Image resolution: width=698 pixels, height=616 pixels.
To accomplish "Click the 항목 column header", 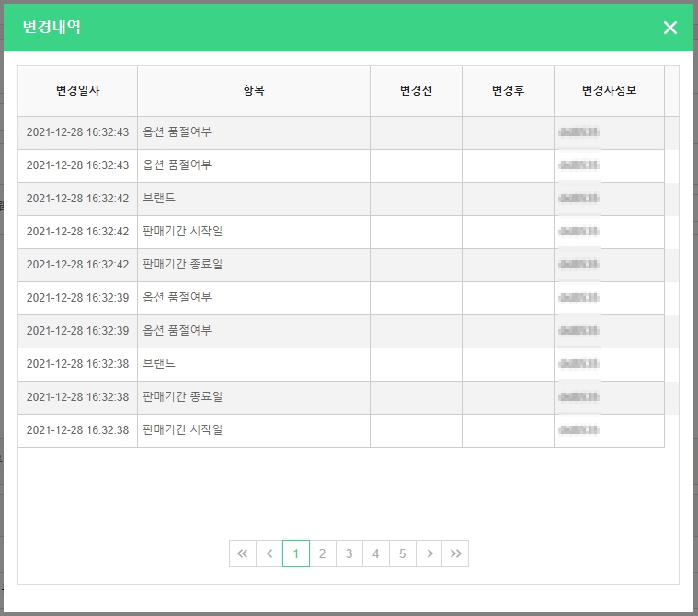I will pyautogui.click(x=254, y=91).
